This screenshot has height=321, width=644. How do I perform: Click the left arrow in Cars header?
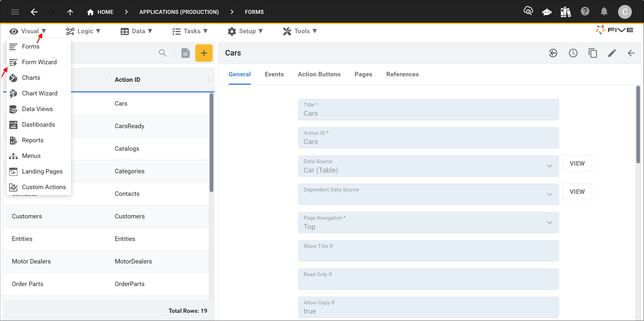click(631, 53)
